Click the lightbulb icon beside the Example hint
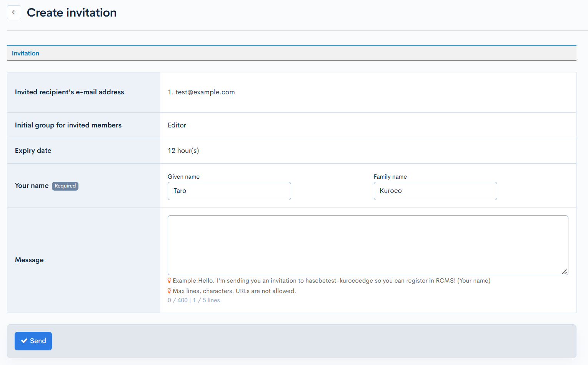This screenshot has width=588, height=365. [169, 281]
